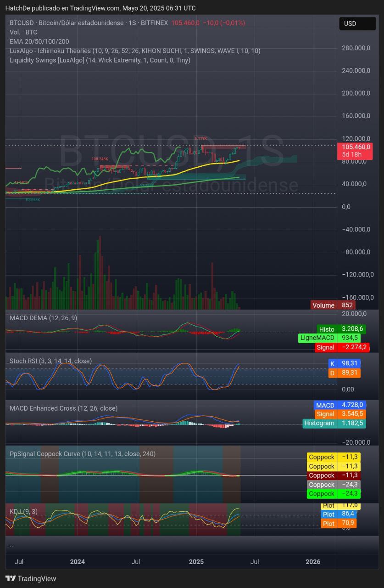Select the MACD Enhanced Cross legend
The height and width of the screenshot is (588, 384).
click(63, 408)
